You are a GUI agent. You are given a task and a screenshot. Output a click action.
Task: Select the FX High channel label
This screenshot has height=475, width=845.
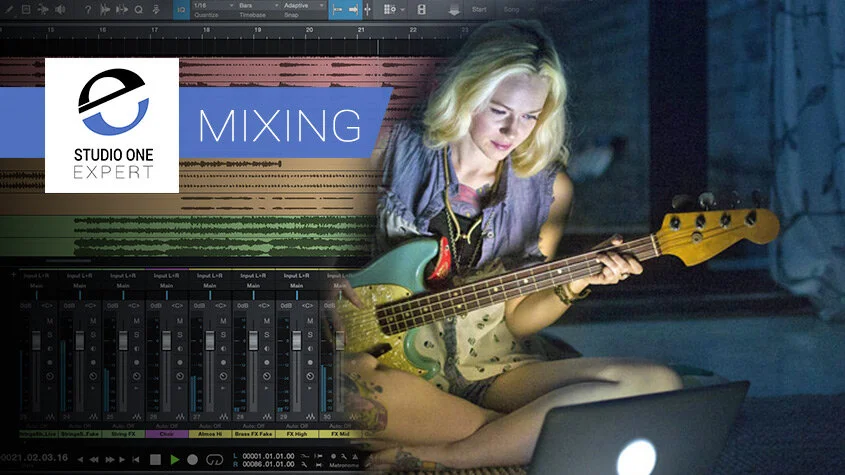click(297, 434)
